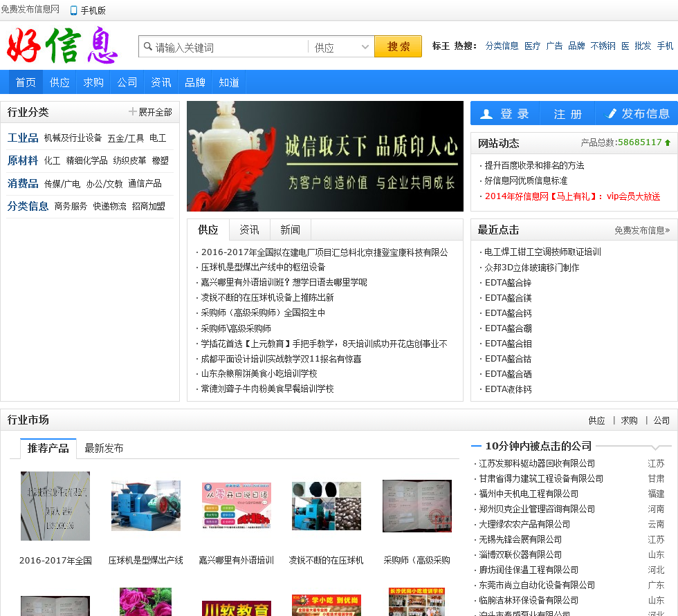Viewport: 678px width, 616px height.
Task: Open the 求购 item in blue navigation bar
Action: click(x=93, y=82)
